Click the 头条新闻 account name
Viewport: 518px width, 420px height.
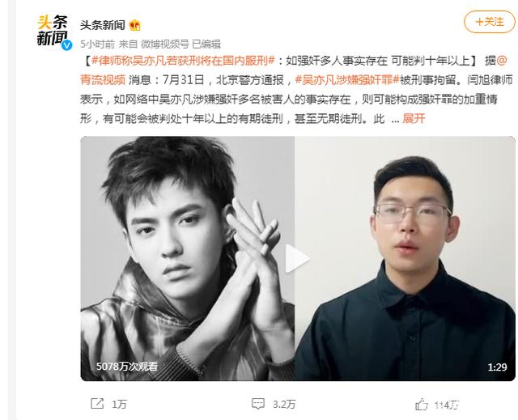tap(103, 25)
